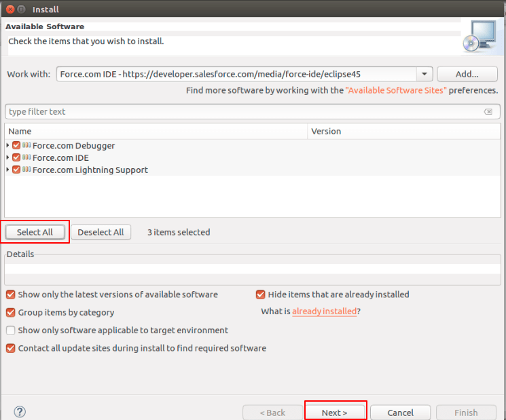Focus the type filter text field
This screenshot has width=506, height=420.
[253, 111]
